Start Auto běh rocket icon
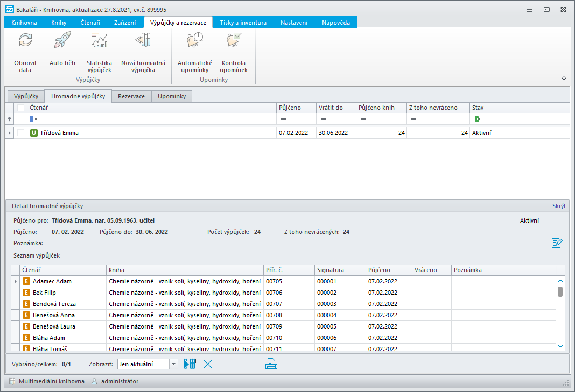 pyautogui.click(x=62, y=40)
